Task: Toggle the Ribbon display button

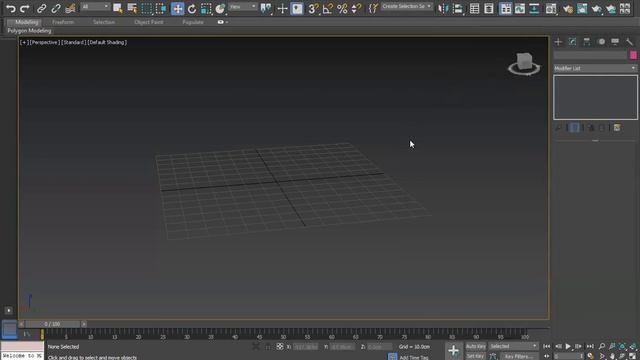Action: coord(505,8)
